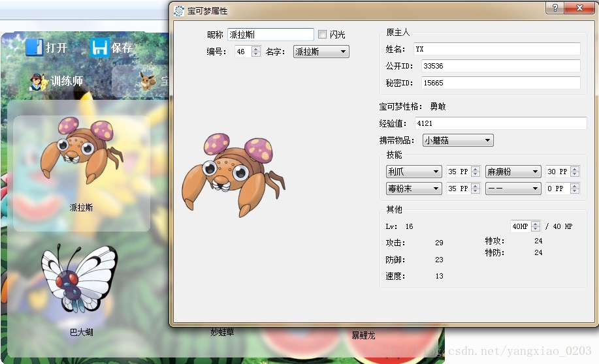Click the dialog title bar gear icon
599x364 pixels.
(x=179, y=10)
